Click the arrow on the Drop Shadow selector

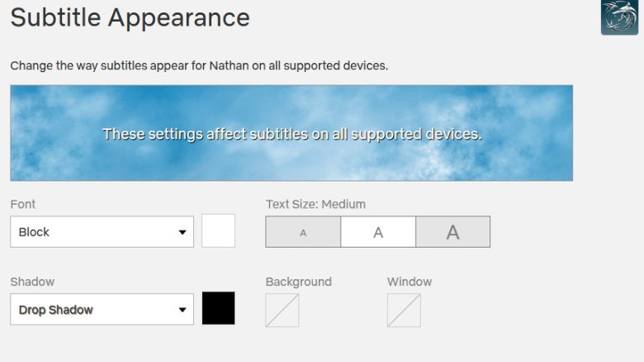click(182, 310)
